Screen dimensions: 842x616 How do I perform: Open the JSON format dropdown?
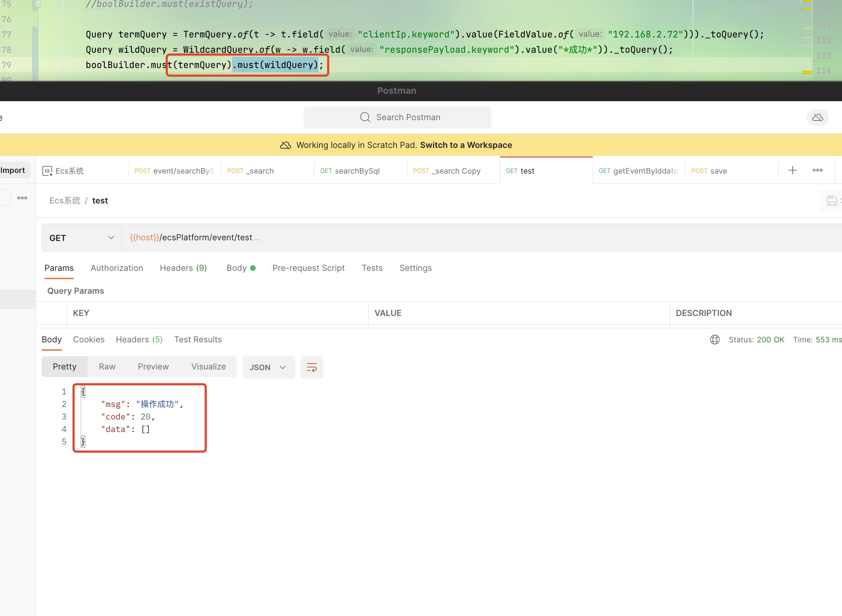(268, 367)
